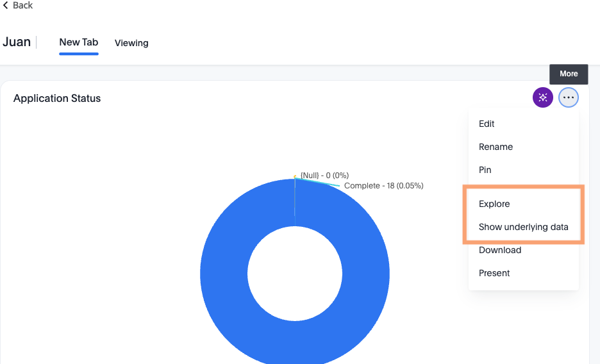
Task: Select Show underlying data option
Action: (x=523, y=227)
